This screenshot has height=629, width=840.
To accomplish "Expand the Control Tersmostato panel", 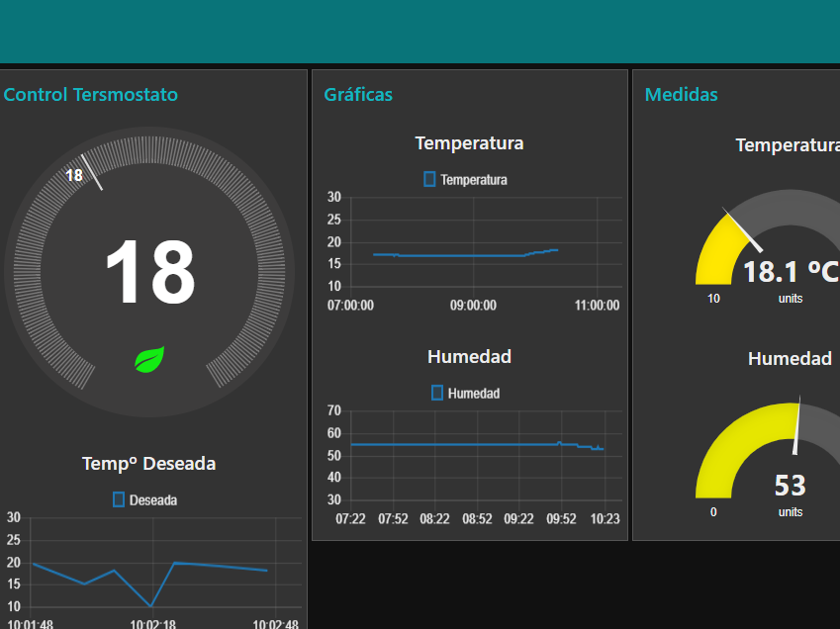I will point(91,94).
